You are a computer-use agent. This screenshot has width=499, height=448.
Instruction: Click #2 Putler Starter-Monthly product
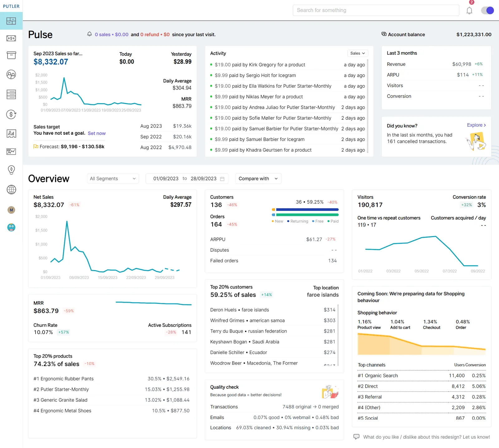[111, 389]
